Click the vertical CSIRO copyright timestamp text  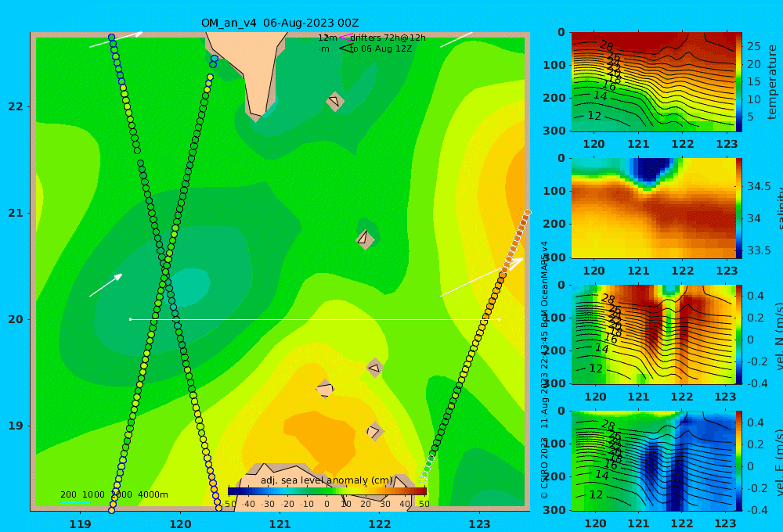point(545,370)
